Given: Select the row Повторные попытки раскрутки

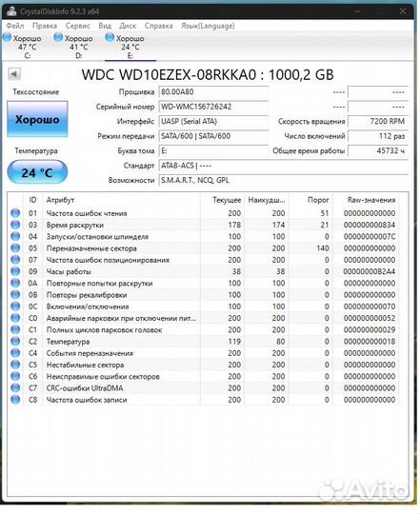Looking at the screenshot, I should click(203, 283).
